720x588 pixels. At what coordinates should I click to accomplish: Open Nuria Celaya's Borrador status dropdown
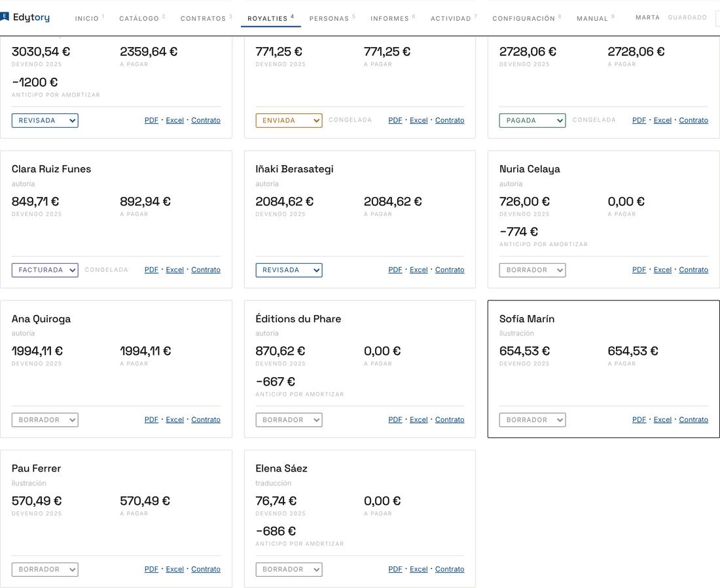point(532,270)
